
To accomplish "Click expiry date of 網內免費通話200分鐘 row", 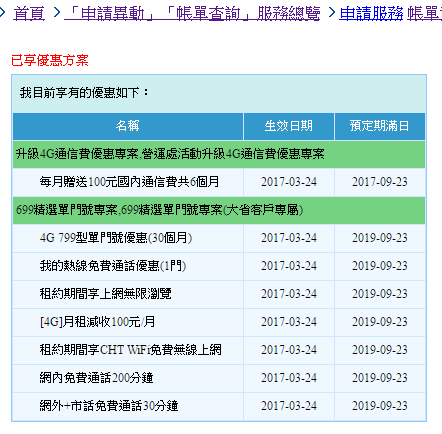I will (380, 378).
